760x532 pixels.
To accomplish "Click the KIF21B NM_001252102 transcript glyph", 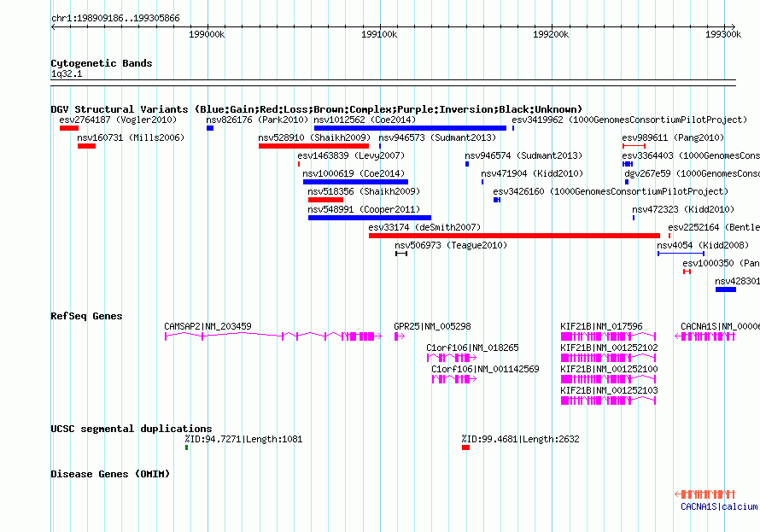I will point(608,358).
